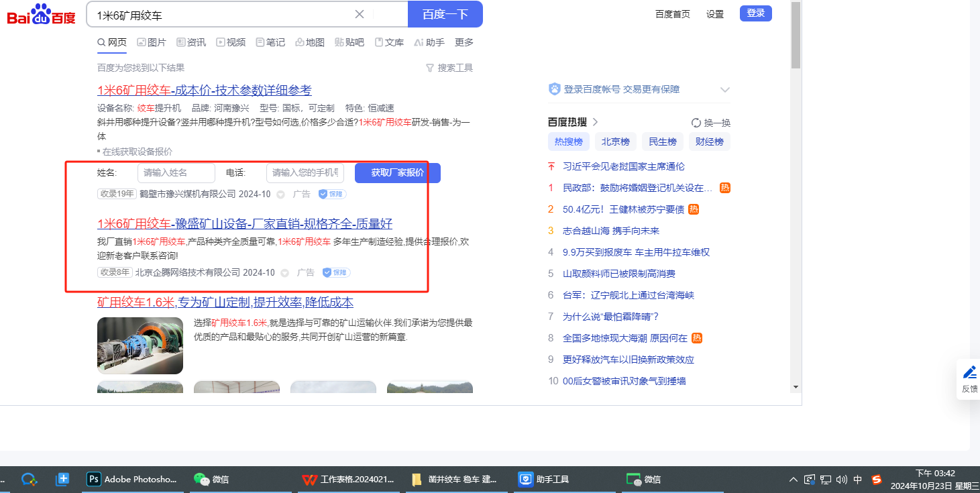
Task: Open hot item 习近平会见老挝国家主席通伦
Action: [624, 166]
